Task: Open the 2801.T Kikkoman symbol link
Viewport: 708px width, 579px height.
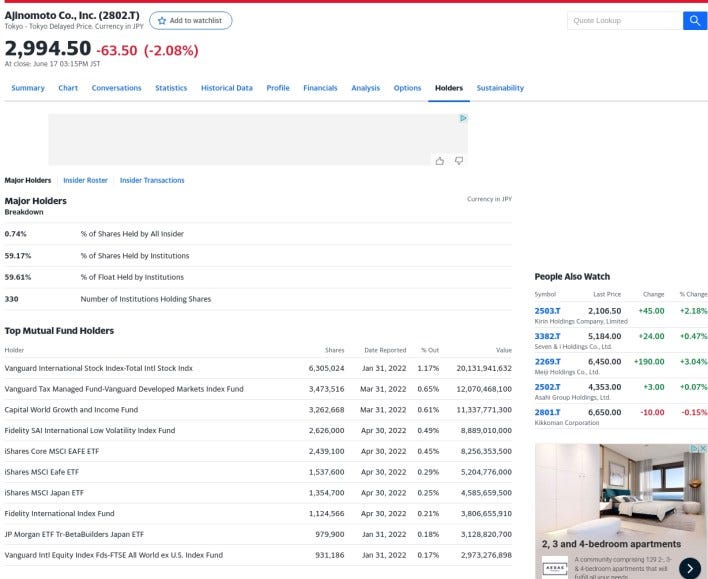Action: coord(547,412)
